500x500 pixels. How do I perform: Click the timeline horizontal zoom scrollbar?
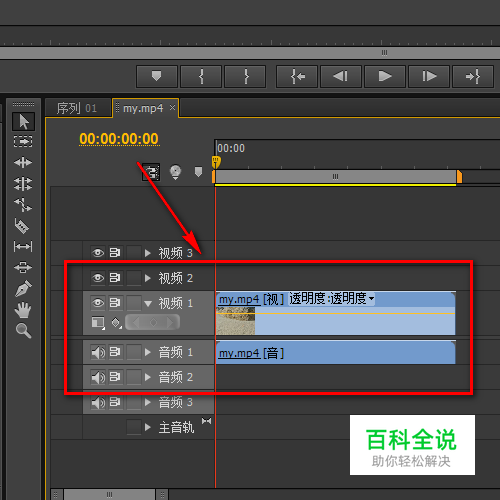click(109, 494)
